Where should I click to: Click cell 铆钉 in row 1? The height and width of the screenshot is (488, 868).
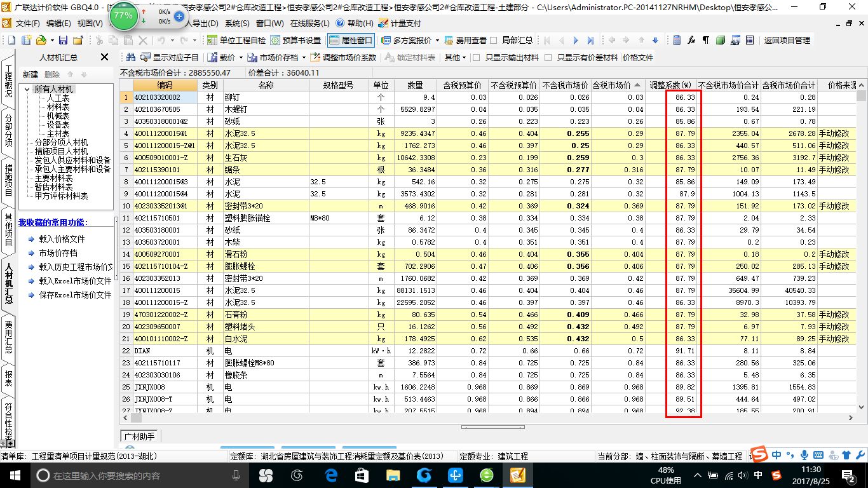click(x=266, y=97)
